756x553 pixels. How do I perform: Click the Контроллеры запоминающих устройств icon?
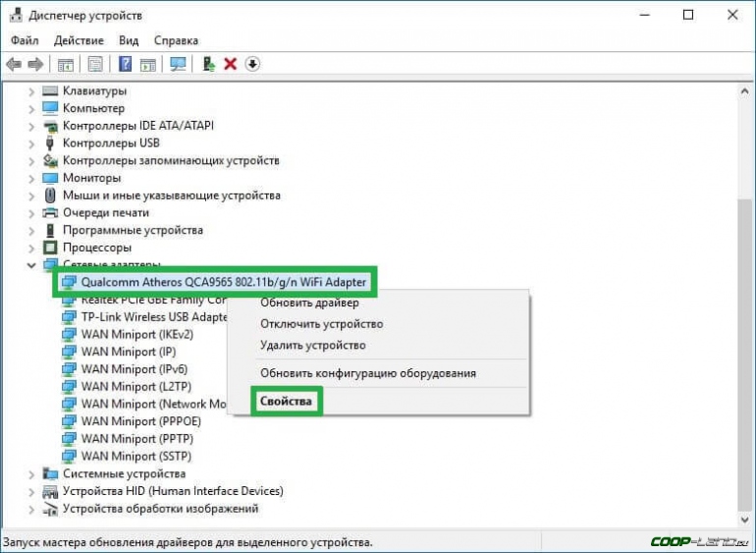click(x=50, y=160)
